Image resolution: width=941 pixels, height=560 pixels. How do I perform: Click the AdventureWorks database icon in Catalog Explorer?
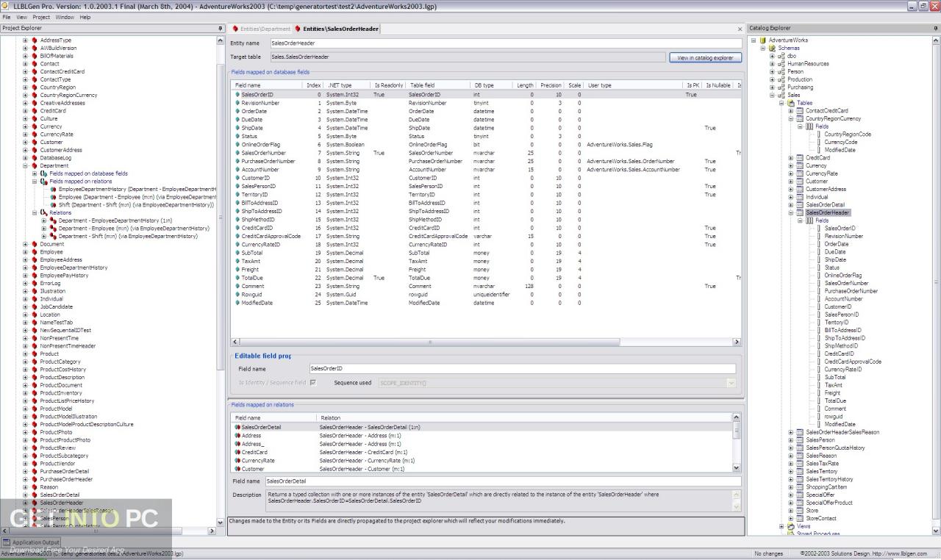click(x=763, y=40)
